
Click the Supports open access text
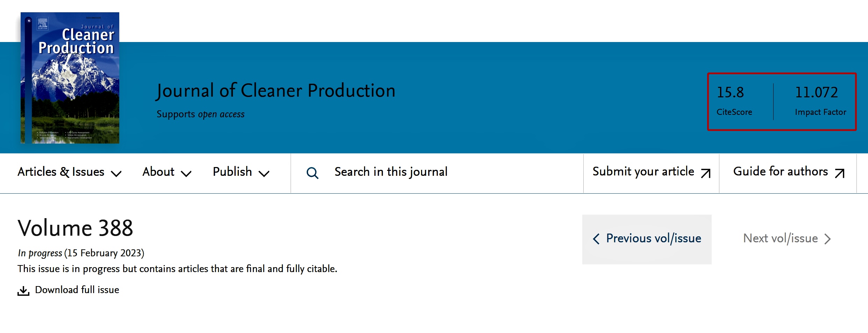(x=200, y=115)
